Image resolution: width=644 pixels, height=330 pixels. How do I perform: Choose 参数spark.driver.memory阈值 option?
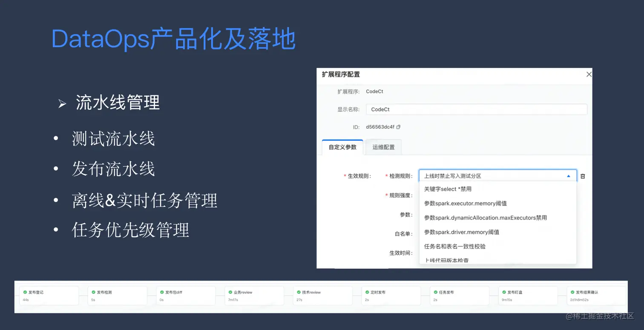tap(497, 232)
